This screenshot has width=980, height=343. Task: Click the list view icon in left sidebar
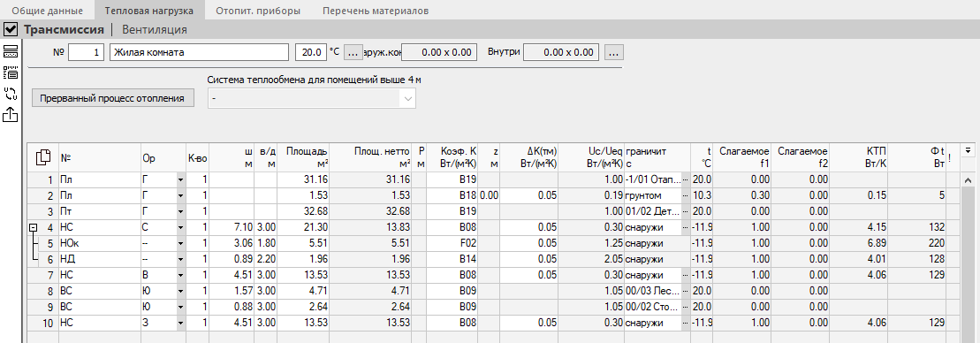(x=10, y=72)
